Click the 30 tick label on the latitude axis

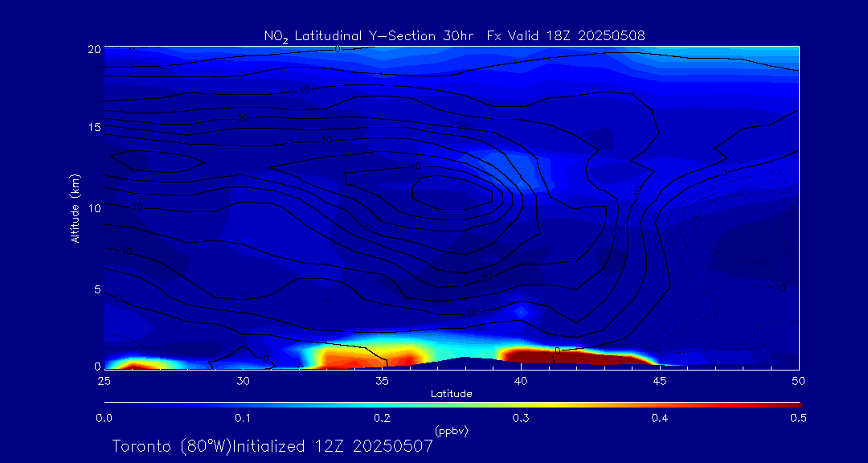pyautogui.click(x=243, y=380)
